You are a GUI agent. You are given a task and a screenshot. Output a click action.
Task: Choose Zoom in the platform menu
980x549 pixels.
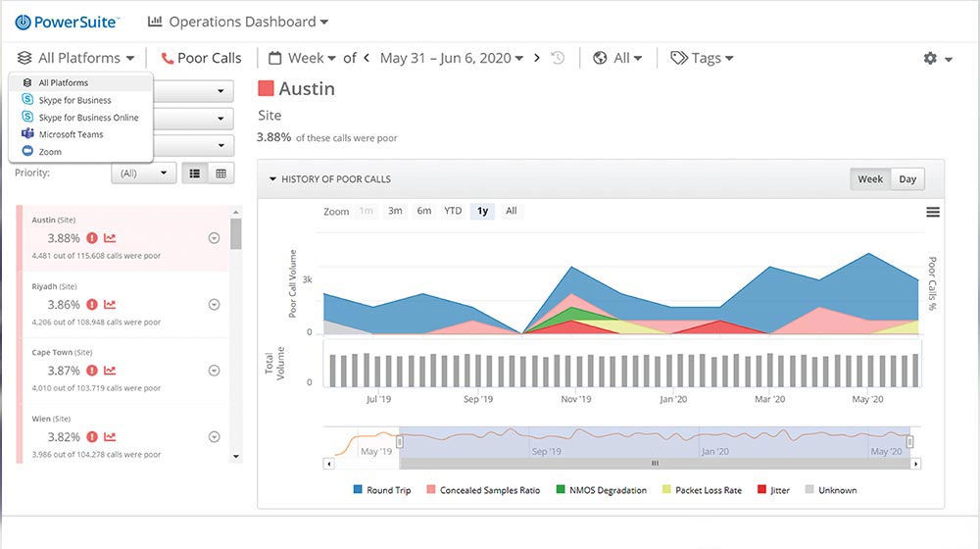coord(50,152)
